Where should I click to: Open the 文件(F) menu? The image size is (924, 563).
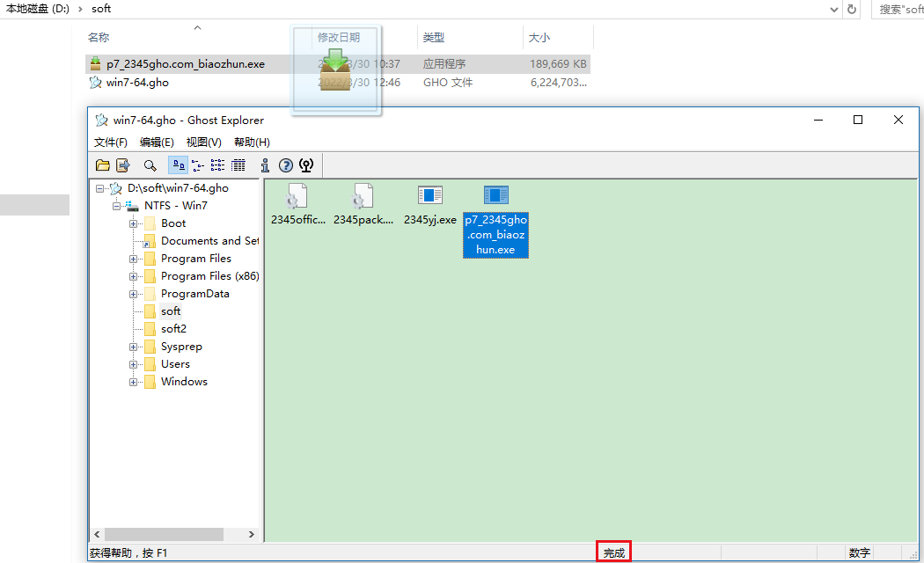click(111, 143)
